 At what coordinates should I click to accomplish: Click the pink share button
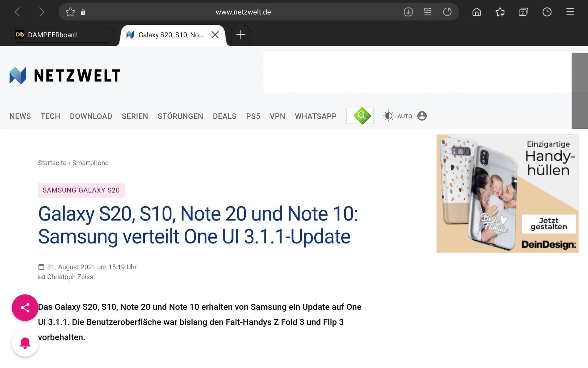coord(25,308)
